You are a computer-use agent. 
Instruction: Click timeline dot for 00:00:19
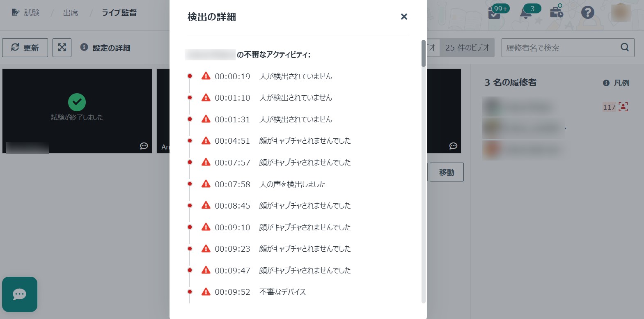[190, 76]
